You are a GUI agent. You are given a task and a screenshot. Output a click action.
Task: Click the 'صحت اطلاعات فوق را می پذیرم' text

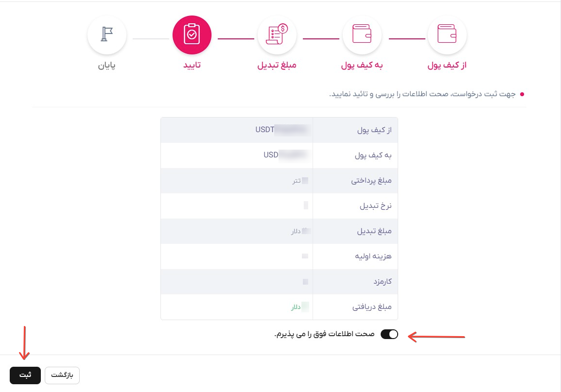(325, 334)
